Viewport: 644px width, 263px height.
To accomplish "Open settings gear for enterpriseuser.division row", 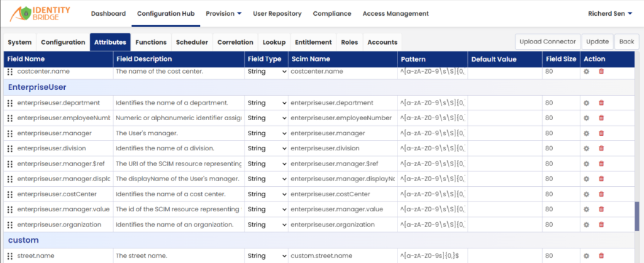I will coord(587,148).
